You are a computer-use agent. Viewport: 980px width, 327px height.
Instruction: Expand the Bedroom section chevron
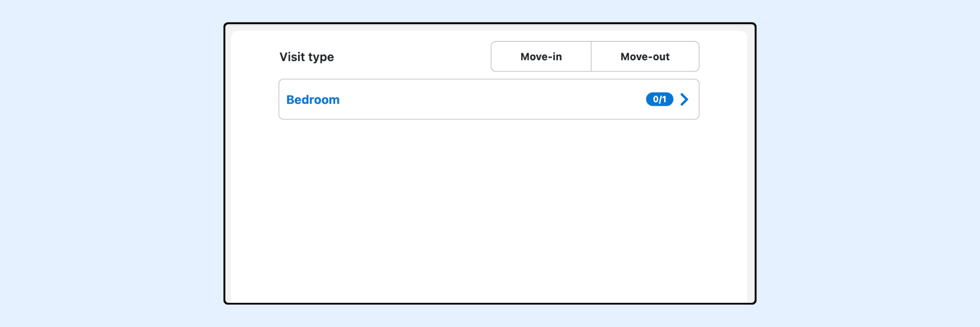(x=684, y=99)
